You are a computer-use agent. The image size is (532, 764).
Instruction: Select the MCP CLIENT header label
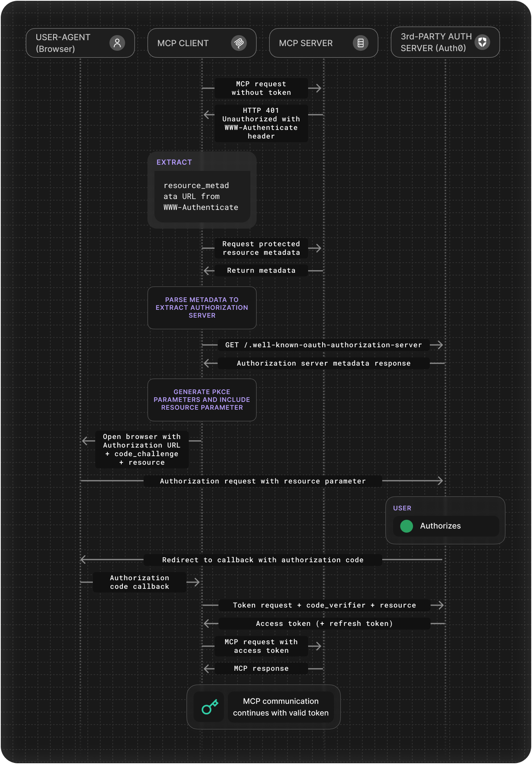click(x=183, y=43)
